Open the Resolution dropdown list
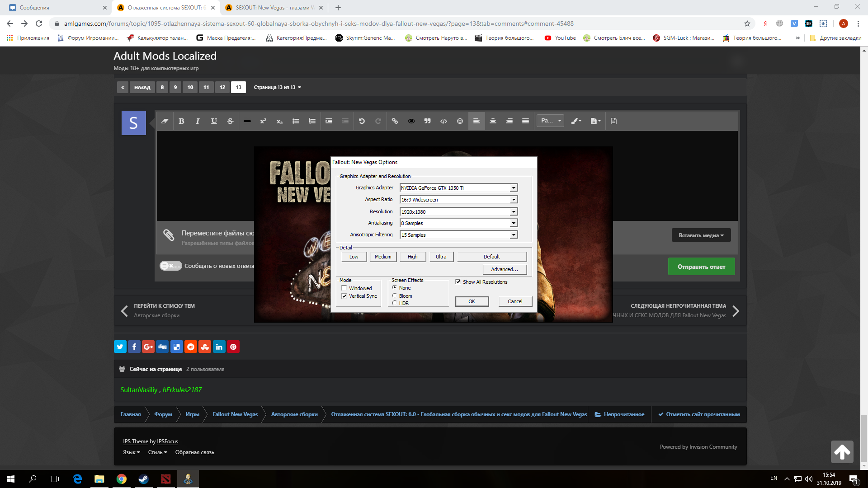This screenshot has width=868, height=488. click(x=514, y=212)
